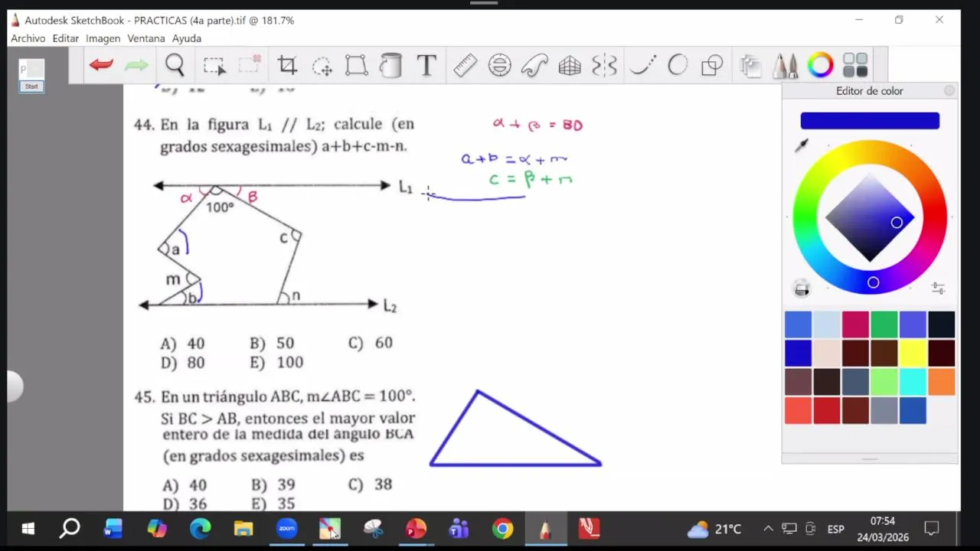The width and height of the screenshot is (980, 551).
Task: Activate the Crop tool
Action: [x=287, y=66]
